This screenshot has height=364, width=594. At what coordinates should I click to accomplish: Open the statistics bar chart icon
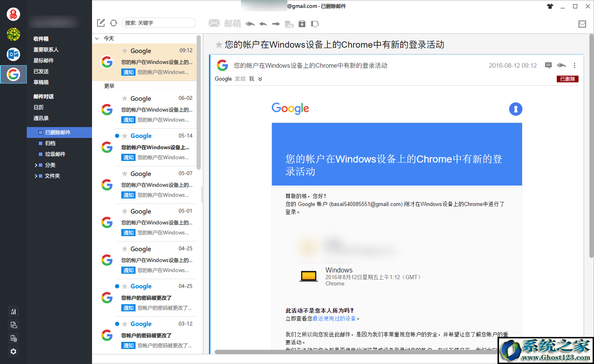tap(13, 311)
